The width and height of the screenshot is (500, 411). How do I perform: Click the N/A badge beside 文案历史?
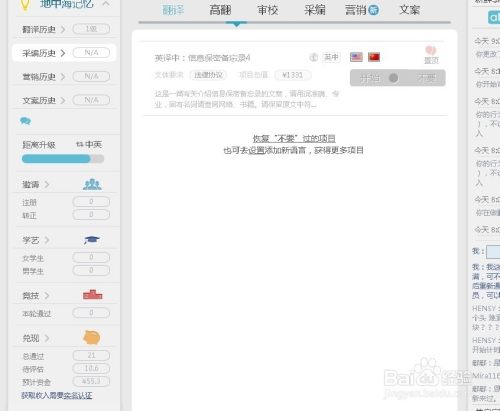[x=91, y=100]
